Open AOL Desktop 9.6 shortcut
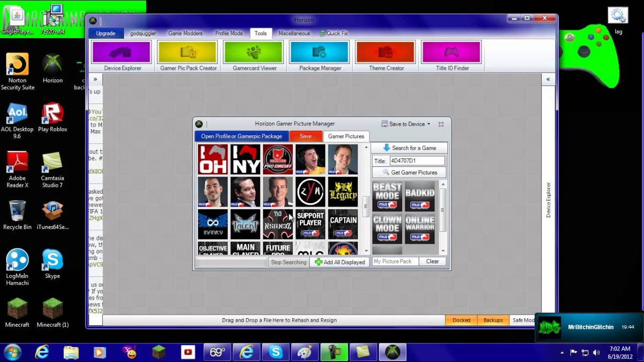This screenshot has width=644, height=362. pyautogui.click(x=17, y=121)
